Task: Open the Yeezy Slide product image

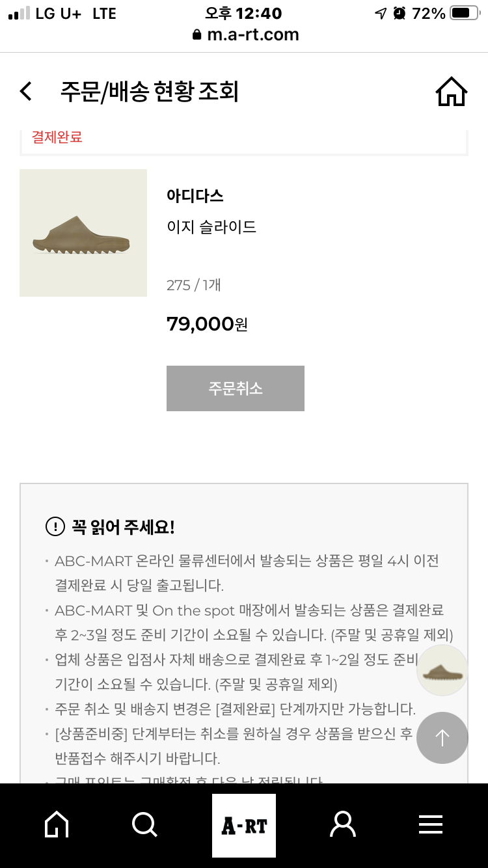Action: tap(83, 233)
